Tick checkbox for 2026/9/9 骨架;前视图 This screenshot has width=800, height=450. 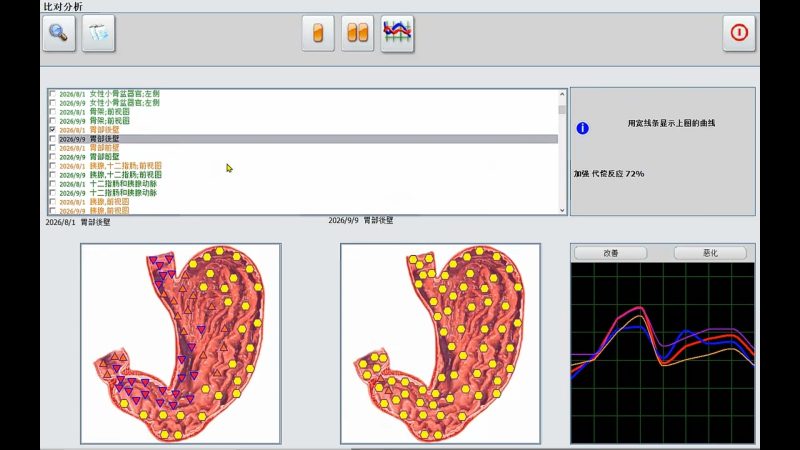click(53, 121)
